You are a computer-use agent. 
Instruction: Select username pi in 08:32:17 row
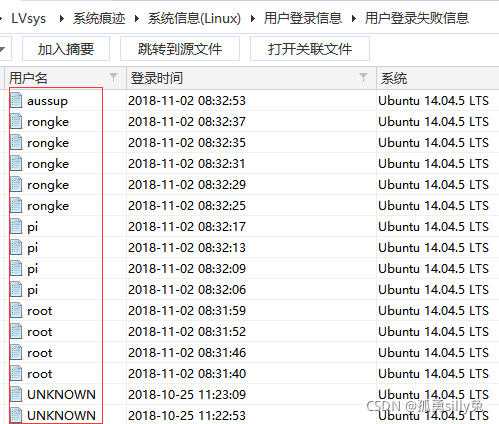tap(33, 227)
